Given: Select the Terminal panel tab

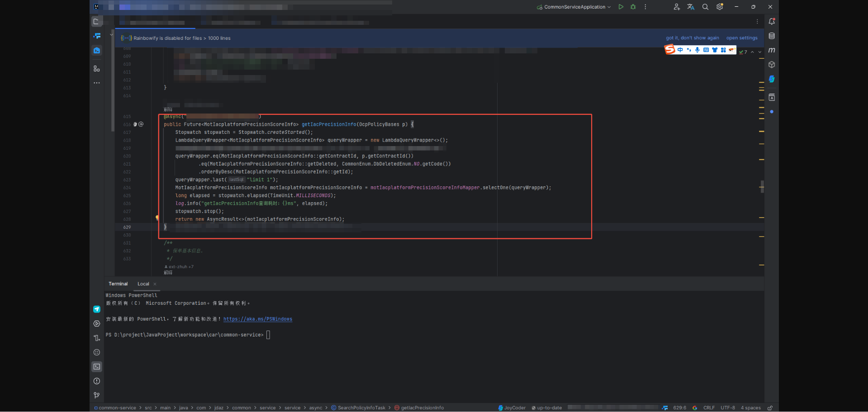Looking at the screenshot, I should coord(118,284).
